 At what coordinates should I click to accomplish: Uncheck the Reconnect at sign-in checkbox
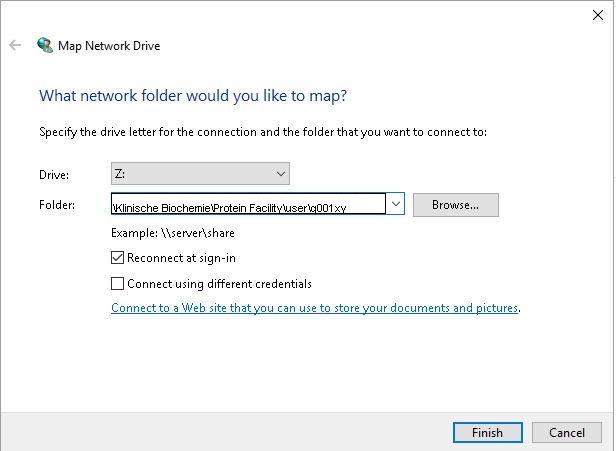tap(117, 258)
